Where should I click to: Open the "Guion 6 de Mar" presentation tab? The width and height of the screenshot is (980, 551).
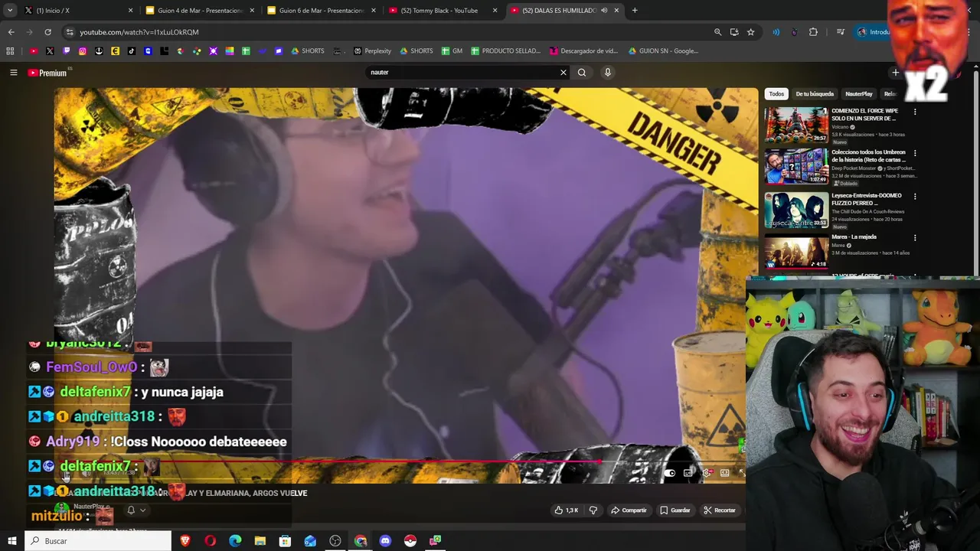coord(320,11)
